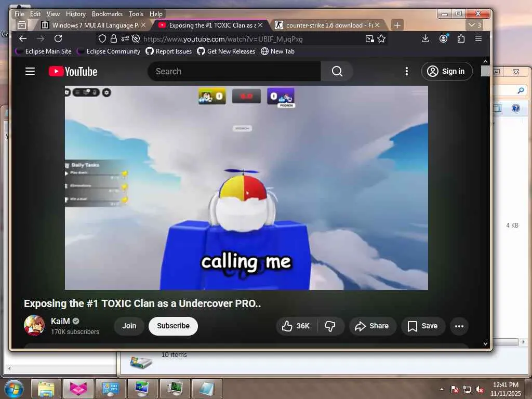The height and width of the screenshot is (399, 532).
Task: Click the YouTube search magnifier button
Action: coord(337,71)
